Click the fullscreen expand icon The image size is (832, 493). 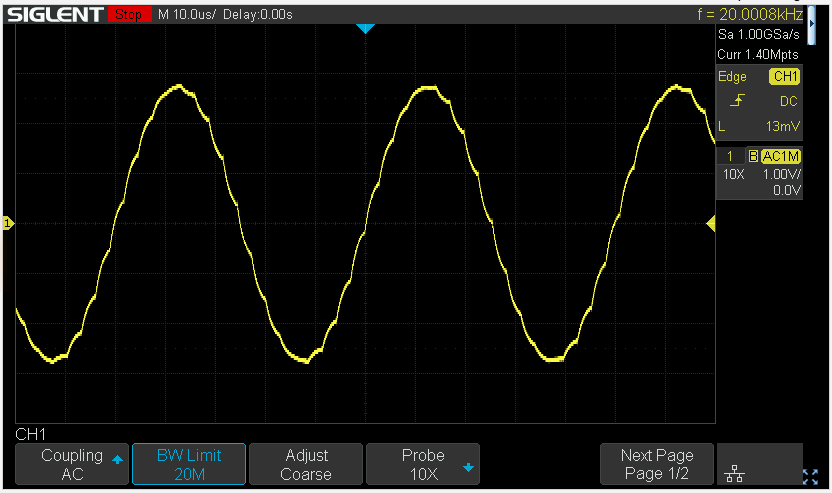[x=810, y=476]
